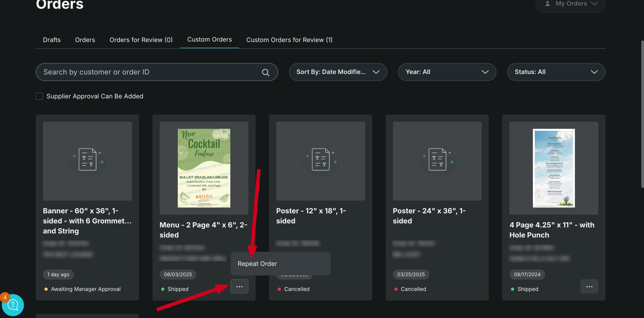Open the Status: All filter dropdown
Viewport: 644px width, 318px height.
tap(556, 72)
